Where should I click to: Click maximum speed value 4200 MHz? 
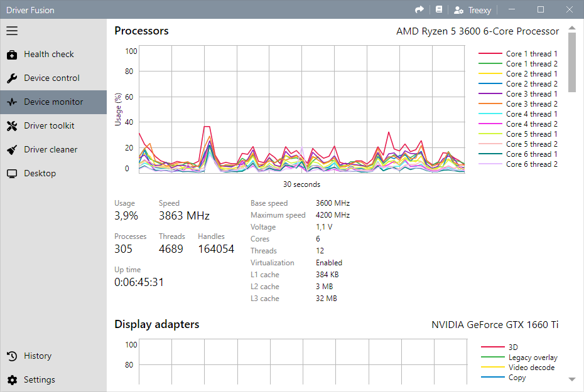tap(333, 215)
